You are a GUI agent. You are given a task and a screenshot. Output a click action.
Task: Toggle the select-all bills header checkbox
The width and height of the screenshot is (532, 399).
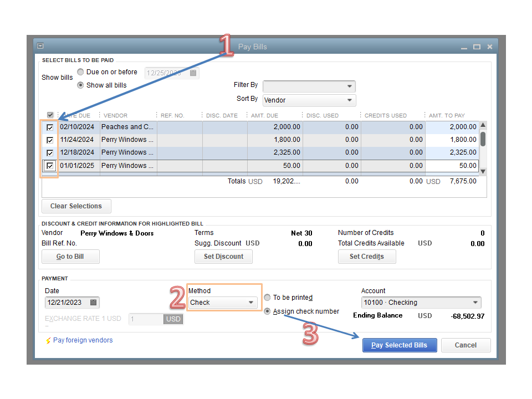pyautogui.click(x=50, y=115)
